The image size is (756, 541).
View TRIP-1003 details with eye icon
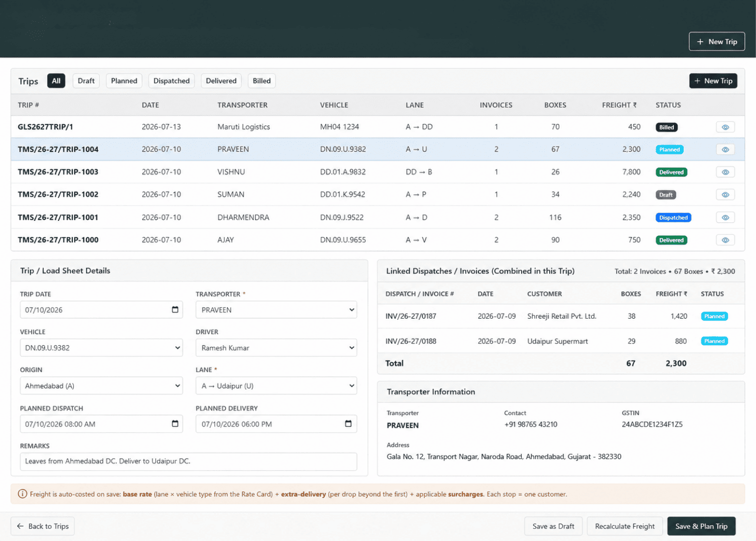pyautogui.click(x=725, y=172)
